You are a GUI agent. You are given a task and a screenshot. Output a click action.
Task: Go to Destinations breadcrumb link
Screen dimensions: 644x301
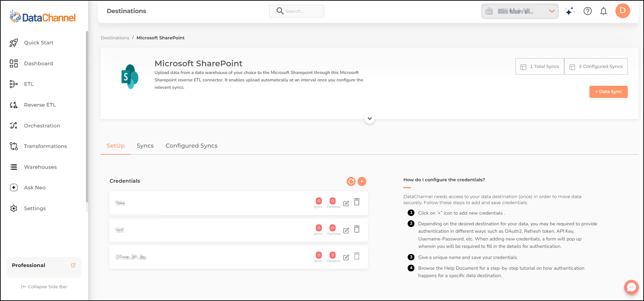(x=115, y=38)
